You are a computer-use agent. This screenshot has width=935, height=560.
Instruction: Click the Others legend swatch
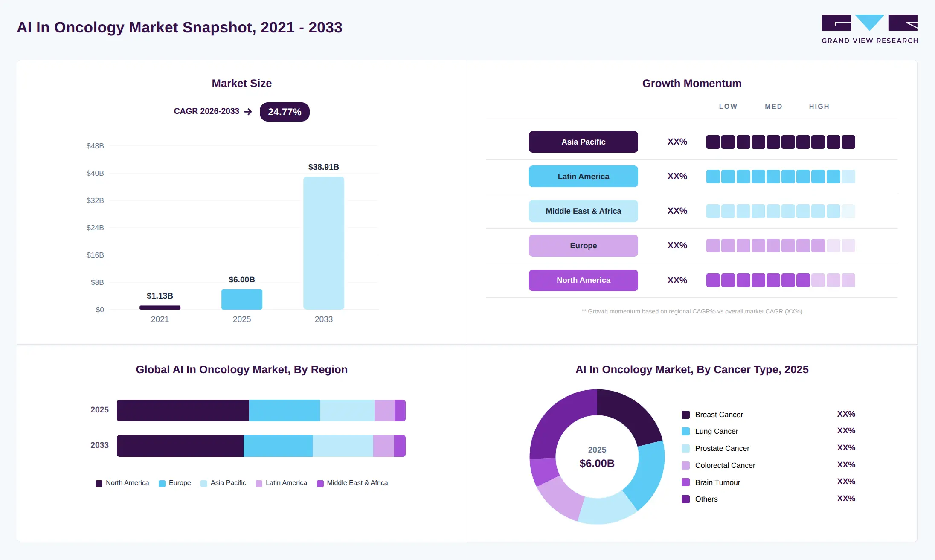[x=685, y=499]
